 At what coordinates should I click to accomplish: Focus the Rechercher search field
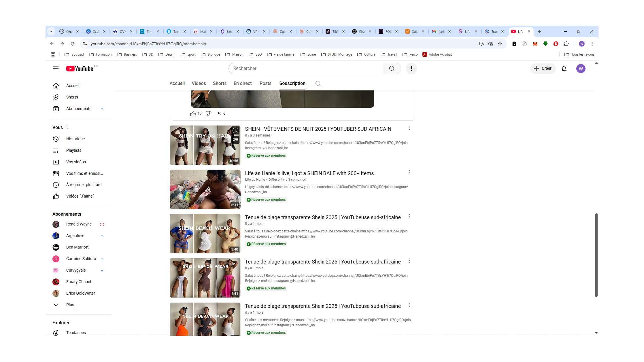tap(305, 69)
